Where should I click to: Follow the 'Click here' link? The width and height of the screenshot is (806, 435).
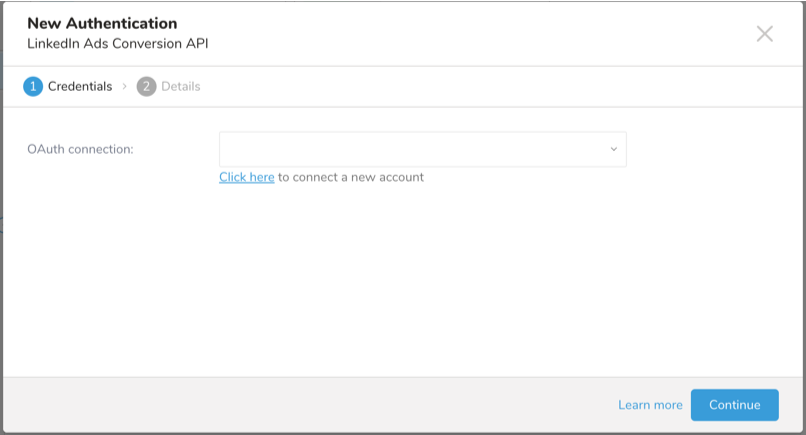[246, 177]
